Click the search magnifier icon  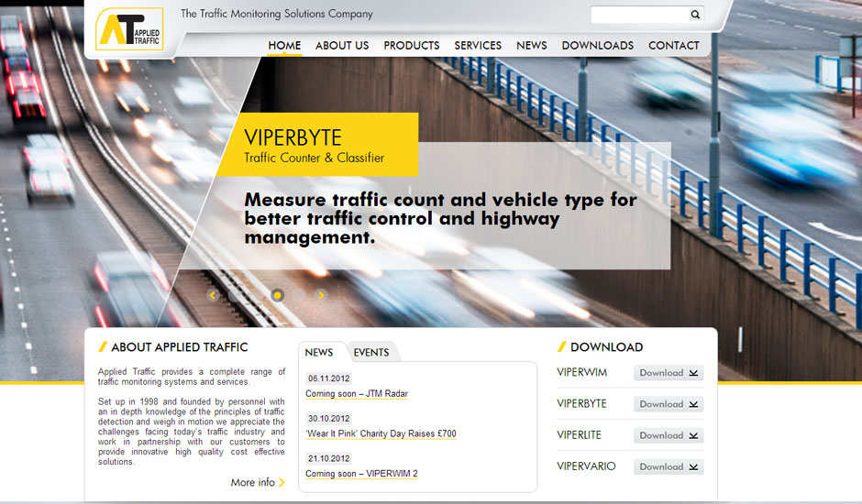click(695, 15)
